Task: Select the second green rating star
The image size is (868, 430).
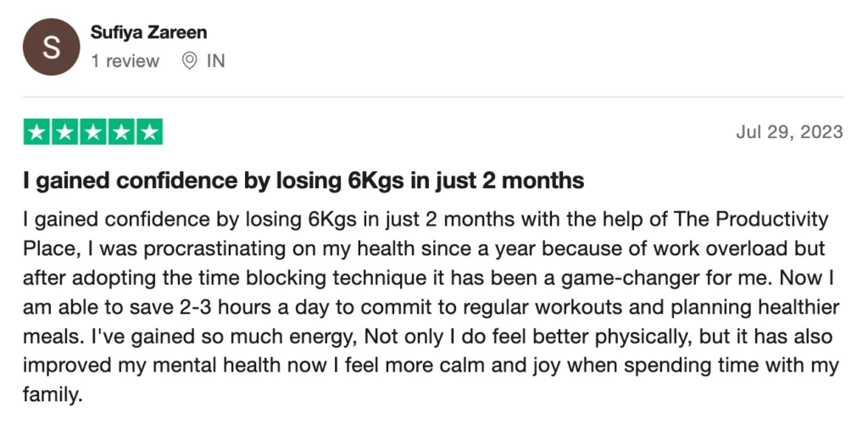Action: tap(65, 131)
